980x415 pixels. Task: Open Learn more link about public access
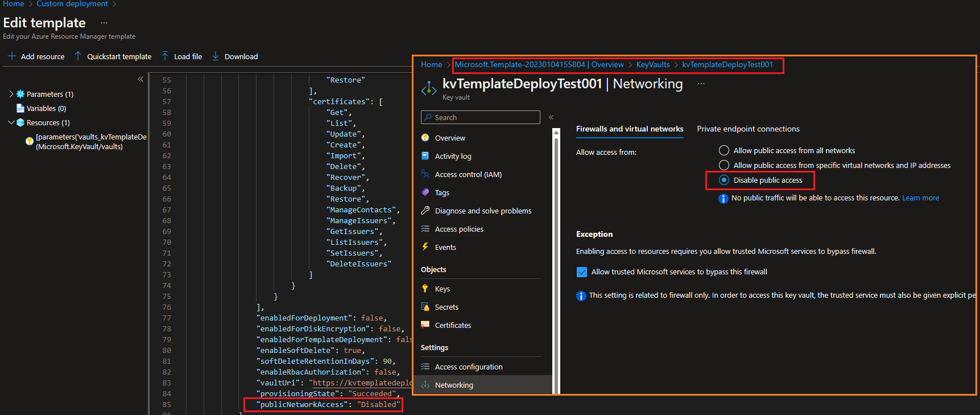(920, 198)
